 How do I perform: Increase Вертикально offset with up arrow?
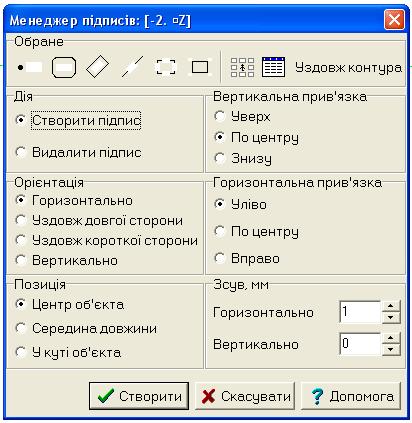click(x=391, y=338)
